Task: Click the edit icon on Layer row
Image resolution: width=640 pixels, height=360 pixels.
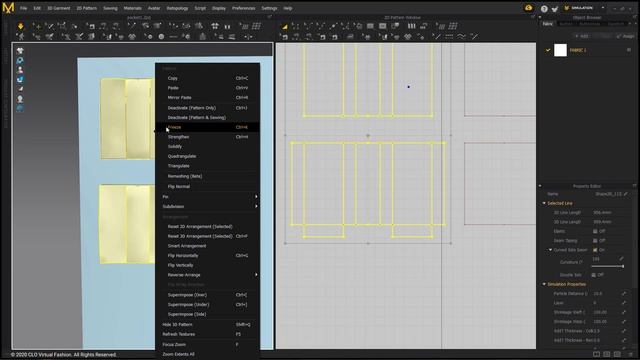Action: (x=624, y=303)
